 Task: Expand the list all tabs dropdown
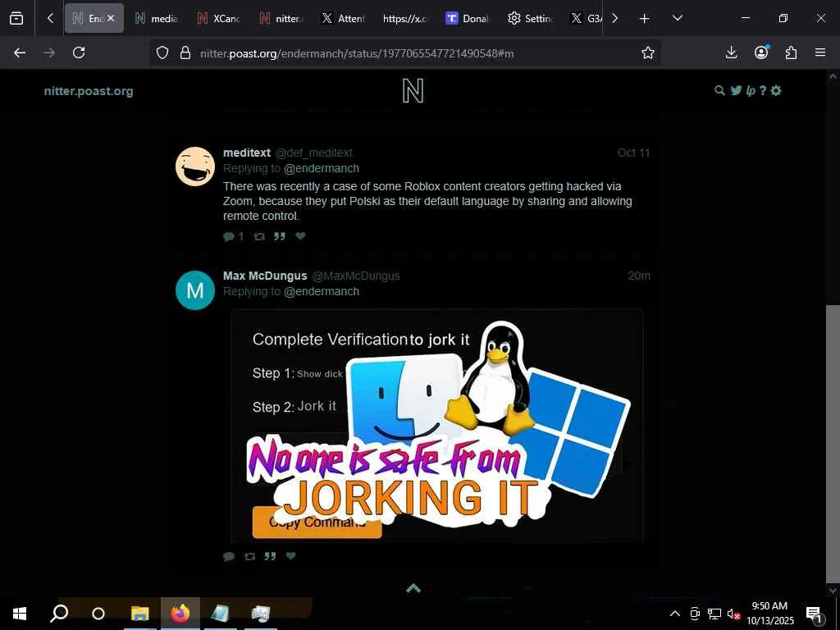677,18
